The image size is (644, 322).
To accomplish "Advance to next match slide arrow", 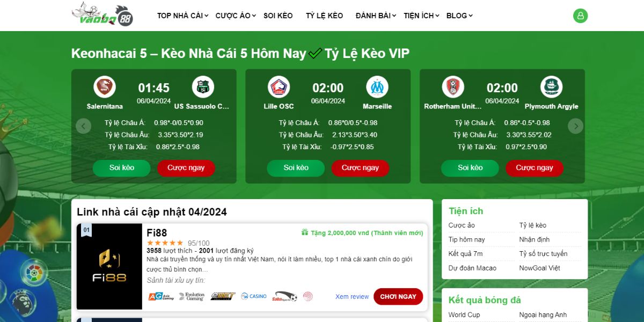I will [575, 126].
